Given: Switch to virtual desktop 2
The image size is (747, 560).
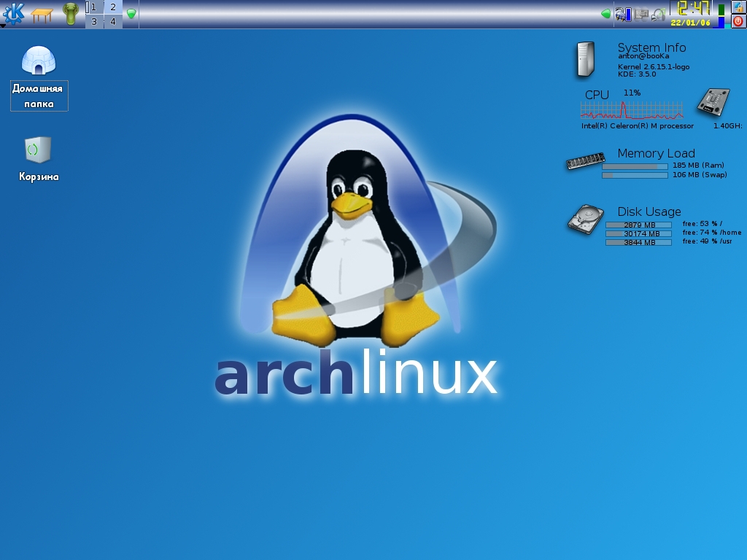Looking at the screenshot, I should [x=113, y=7].
